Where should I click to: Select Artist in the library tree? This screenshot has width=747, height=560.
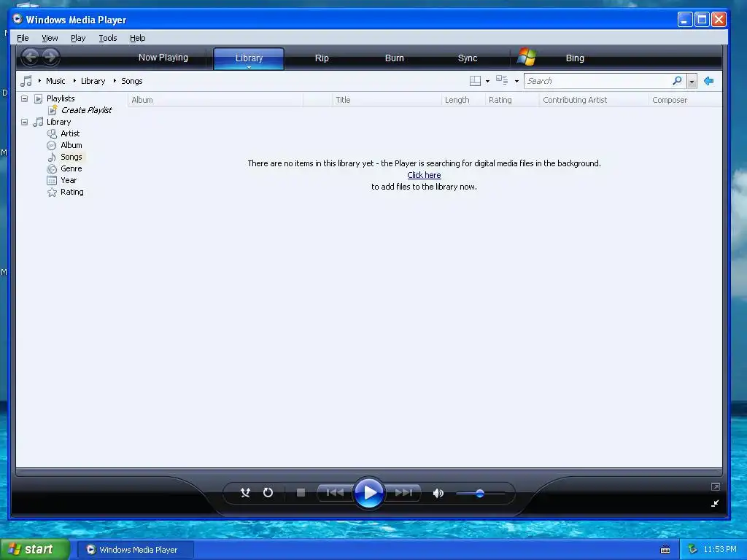[x=70, y=134]
